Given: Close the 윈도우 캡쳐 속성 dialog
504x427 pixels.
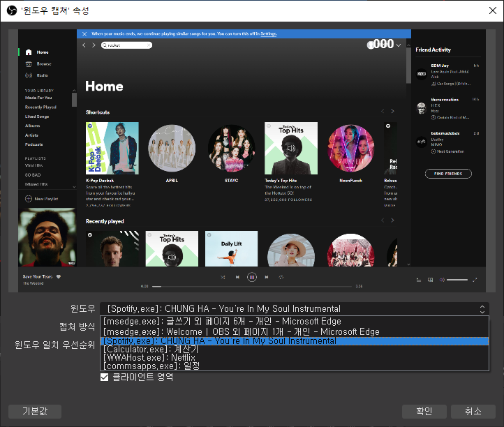Looking at the screenshot, I should 492,10.
